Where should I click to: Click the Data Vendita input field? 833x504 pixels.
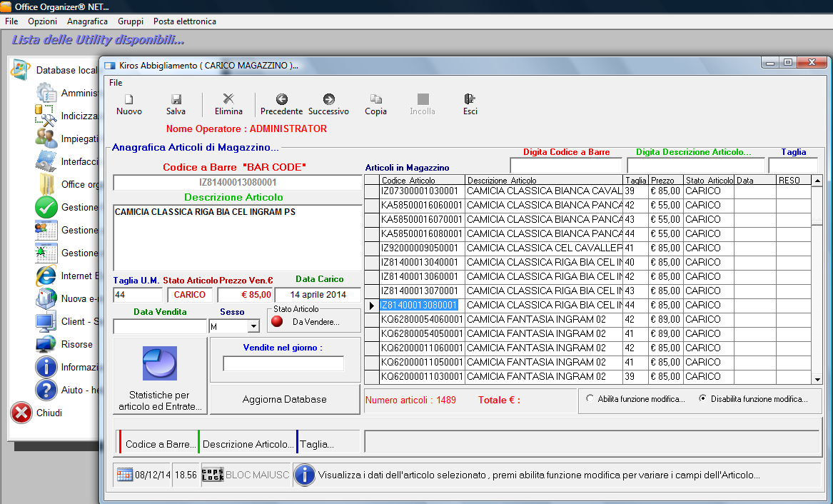coord(160,326)
